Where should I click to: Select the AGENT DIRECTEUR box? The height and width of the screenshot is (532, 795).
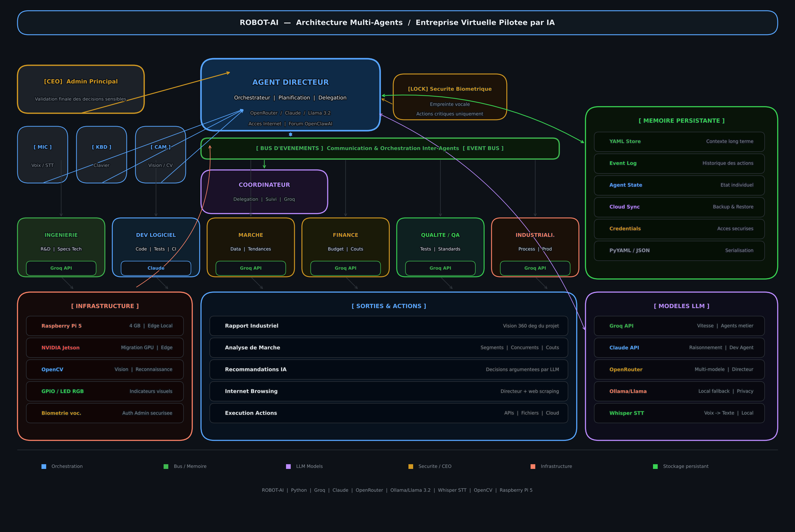[290, 82]
